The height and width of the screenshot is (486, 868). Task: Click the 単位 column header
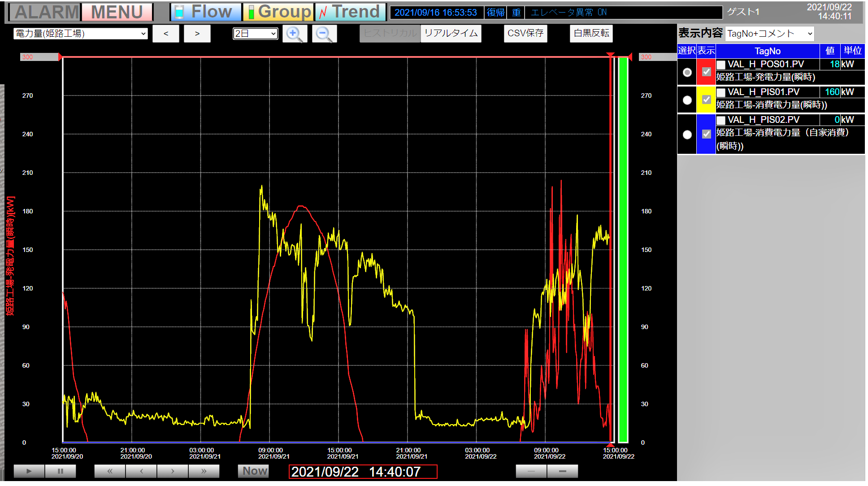point(852,51)
